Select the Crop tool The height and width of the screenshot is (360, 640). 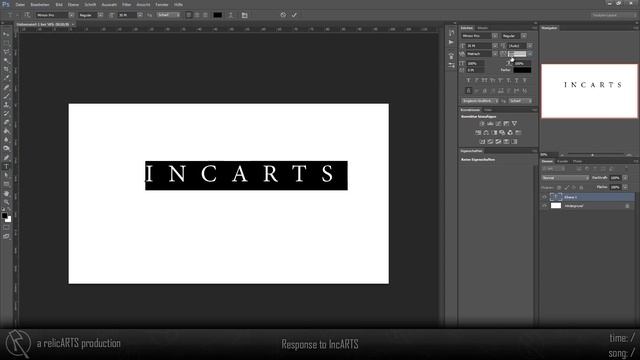pos(6,69)
